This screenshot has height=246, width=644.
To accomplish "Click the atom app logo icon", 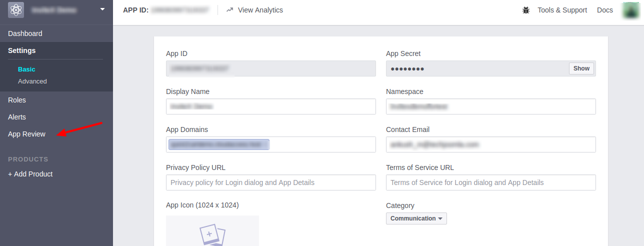I will pyautogui.click(x=16, y=10).
